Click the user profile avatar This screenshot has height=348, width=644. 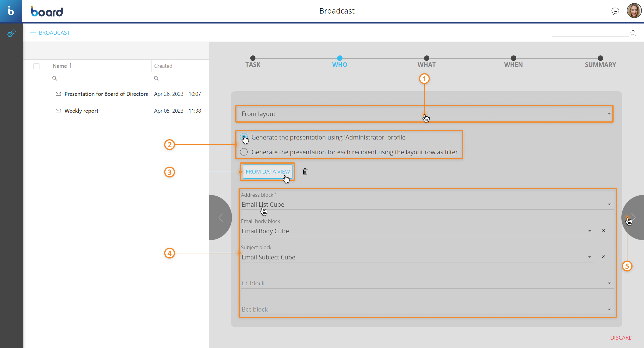(x=634, y=11)
